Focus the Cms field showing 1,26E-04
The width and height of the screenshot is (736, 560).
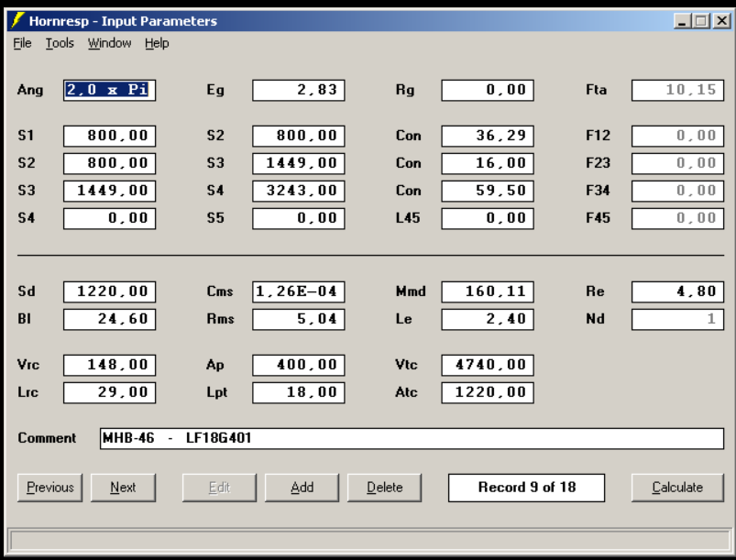click(299, 292)
